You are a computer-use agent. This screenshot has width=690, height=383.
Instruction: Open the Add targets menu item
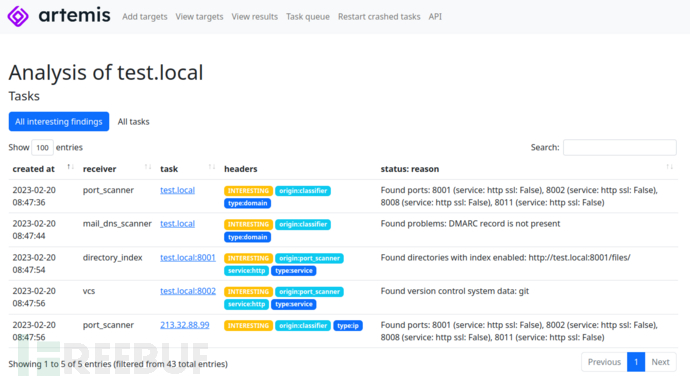click(145, 17)
